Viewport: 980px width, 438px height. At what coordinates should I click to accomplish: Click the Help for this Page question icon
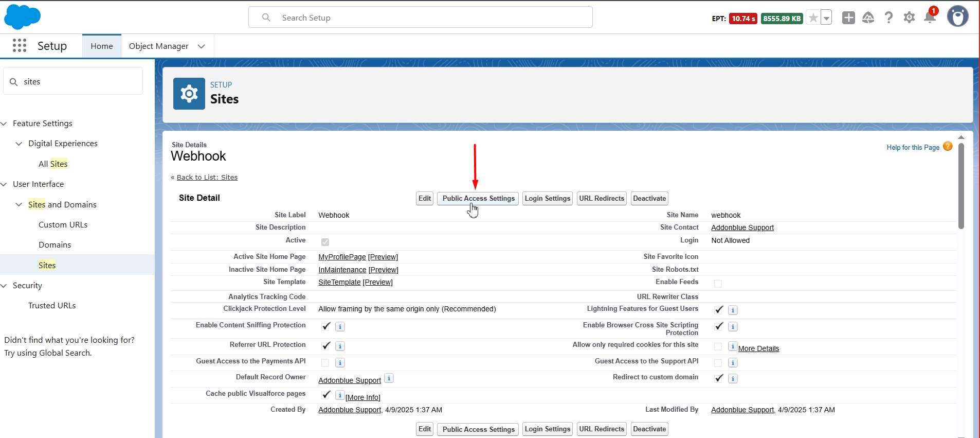pos(948,147)
